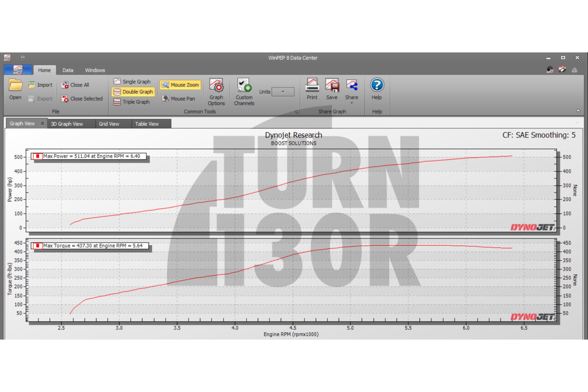Collapse the ribbon with chevron
Image resolution: width=588 pixels, height=392 pixels.
(x=578, y=110)
